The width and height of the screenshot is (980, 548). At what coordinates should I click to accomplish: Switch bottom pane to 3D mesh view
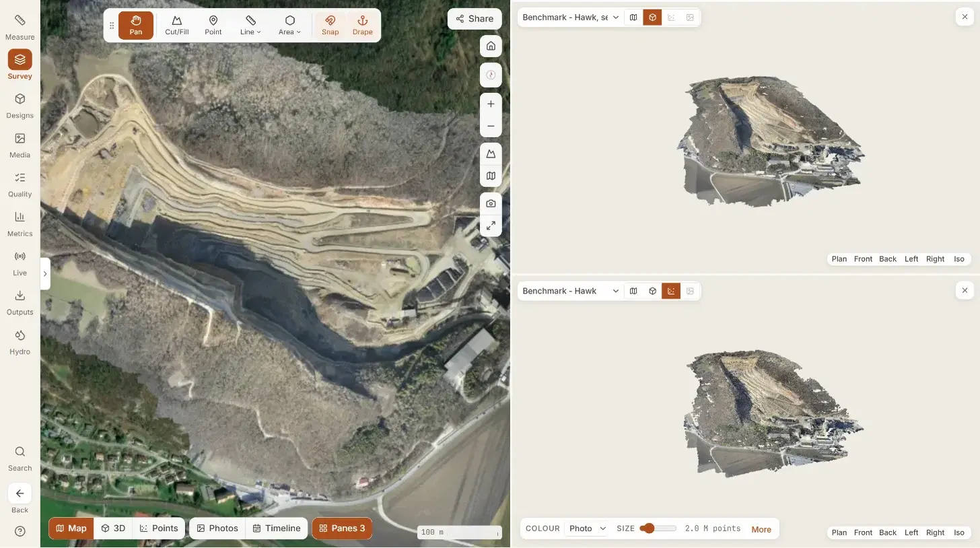pyautogui.click(x=652, y=291)
